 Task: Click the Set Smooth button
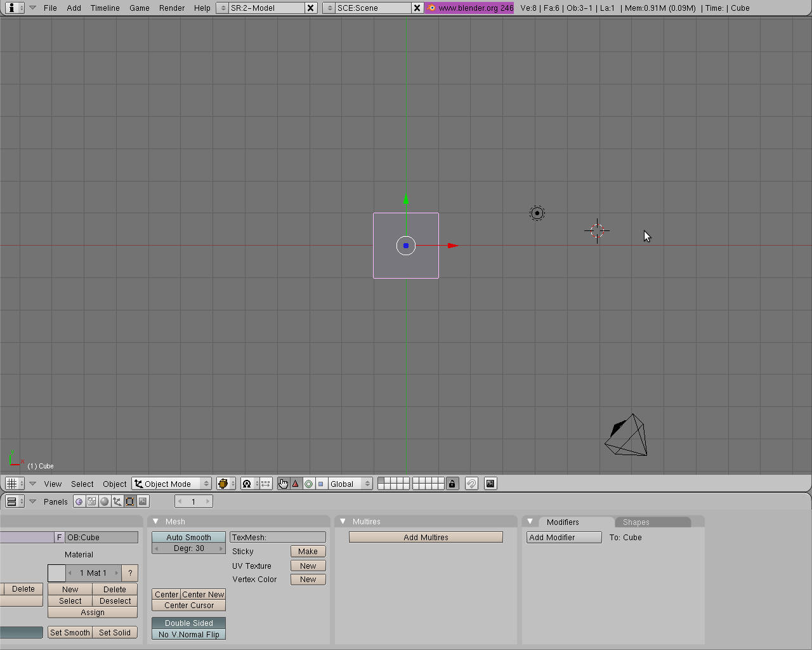point(70,632)
